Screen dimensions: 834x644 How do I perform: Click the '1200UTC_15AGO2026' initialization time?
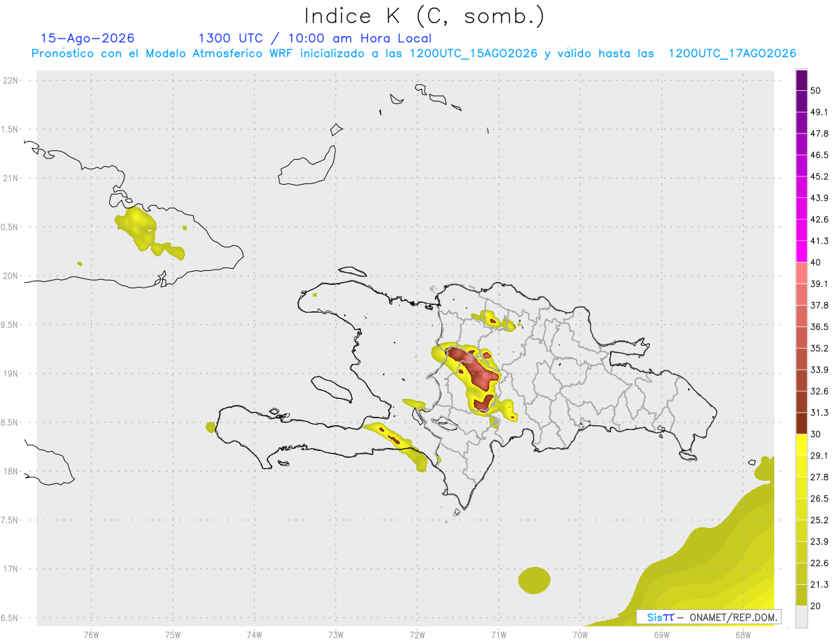click(473, 53)
